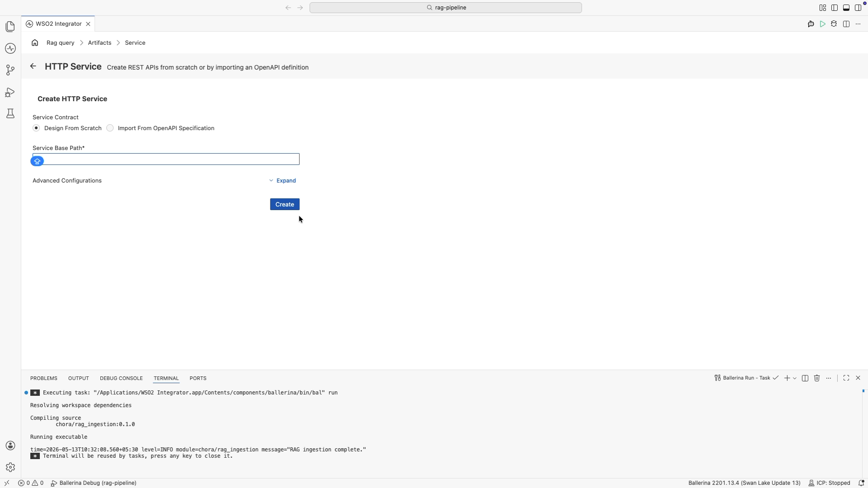
Task: Switch to the OUTPUT tab
Action: point(79,378)
